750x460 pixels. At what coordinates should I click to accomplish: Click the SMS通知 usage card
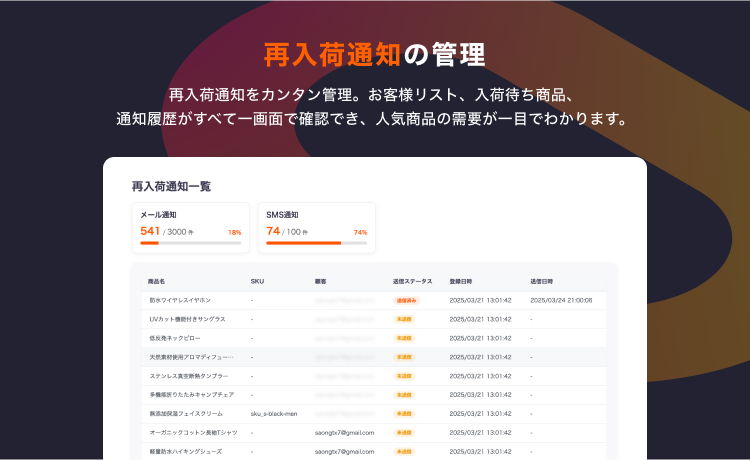point(316,227)
